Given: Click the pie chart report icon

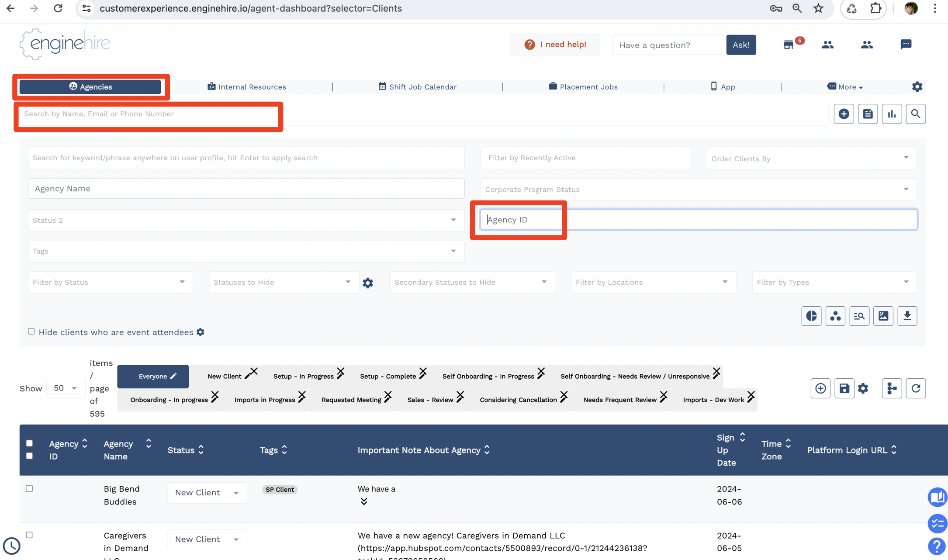Looking at the screenshot, I should click(x=811, y=316).
